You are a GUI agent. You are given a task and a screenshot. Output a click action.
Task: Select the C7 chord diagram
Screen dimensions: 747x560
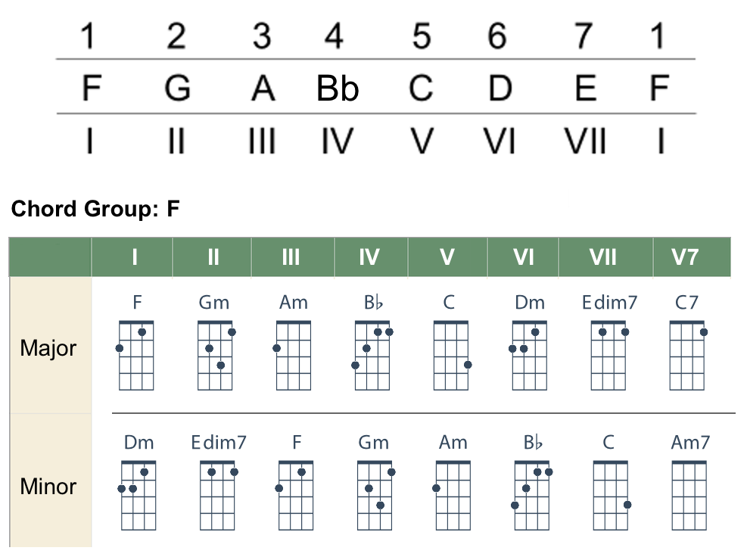point(687,355)
